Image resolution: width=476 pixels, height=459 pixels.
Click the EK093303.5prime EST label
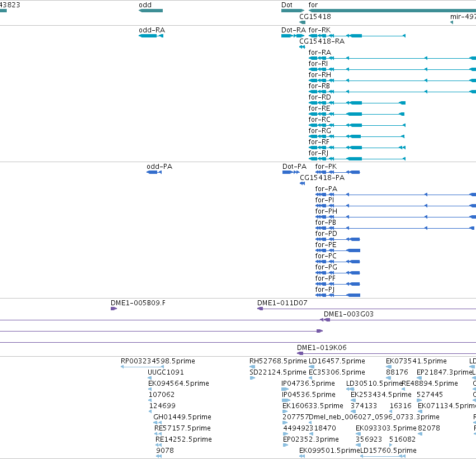point(386,428)
